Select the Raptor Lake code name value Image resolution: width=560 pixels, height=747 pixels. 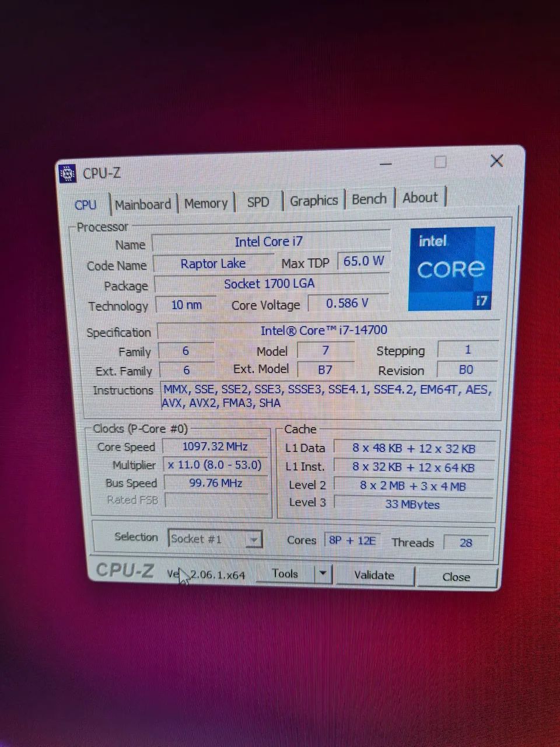(213, 264)
